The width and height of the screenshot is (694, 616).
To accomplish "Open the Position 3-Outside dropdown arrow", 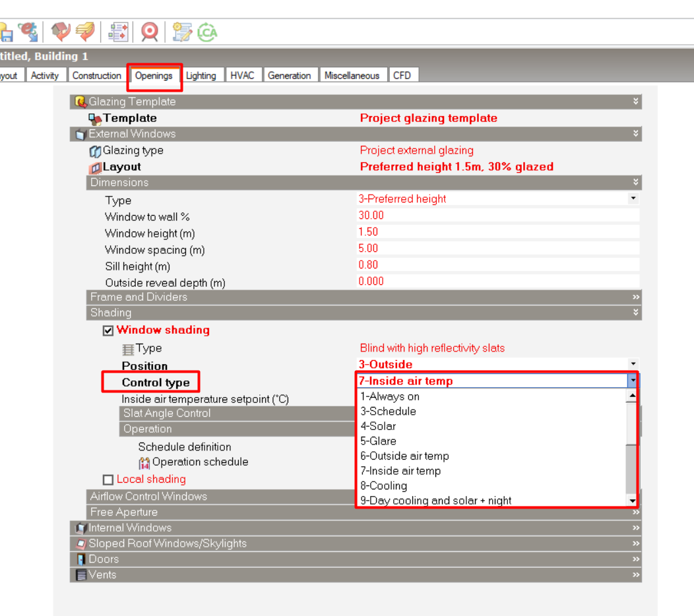I will 633,364.
